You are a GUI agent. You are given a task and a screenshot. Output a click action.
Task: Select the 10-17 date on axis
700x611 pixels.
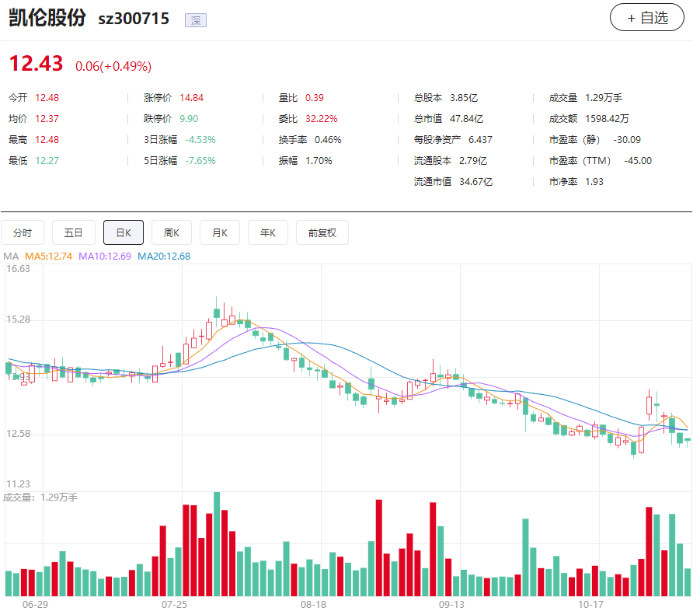[591, 604]
